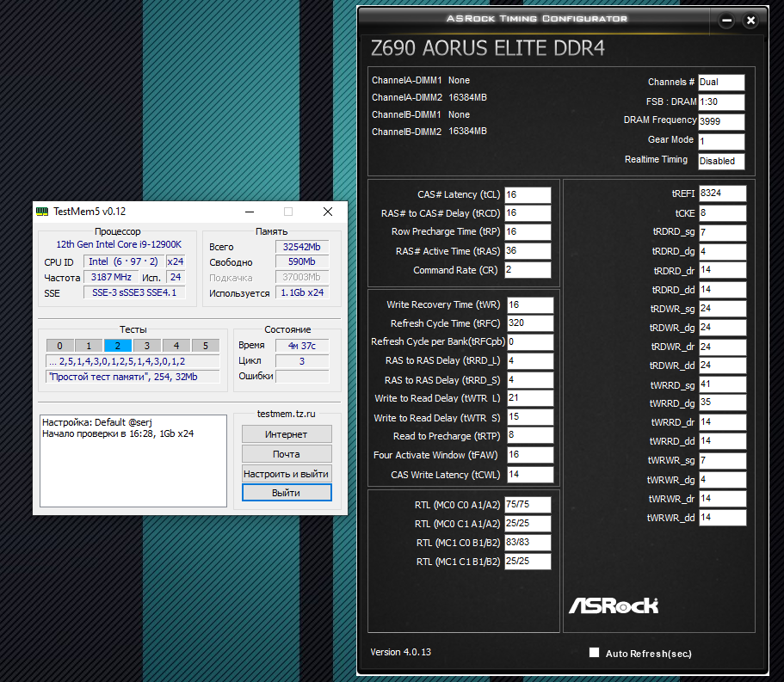
Task: Click the tRDRD_sg value field
Action: point(723,232)
